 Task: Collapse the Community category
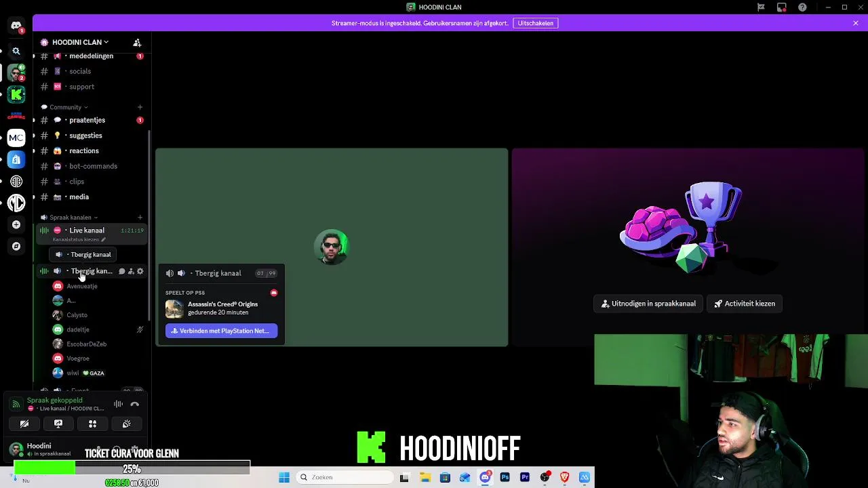65,107
